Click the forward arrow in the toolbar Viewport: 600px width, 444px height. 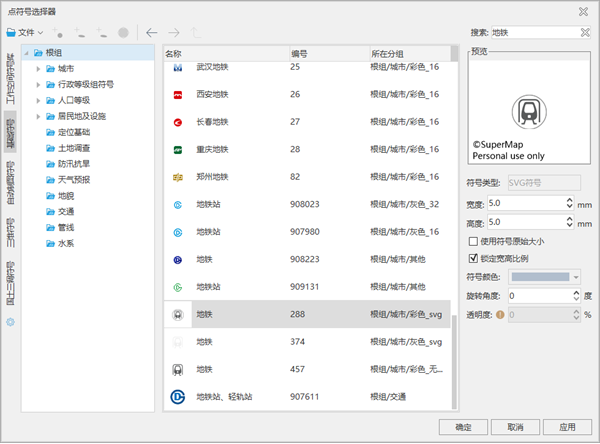click(x=174, y=33)
